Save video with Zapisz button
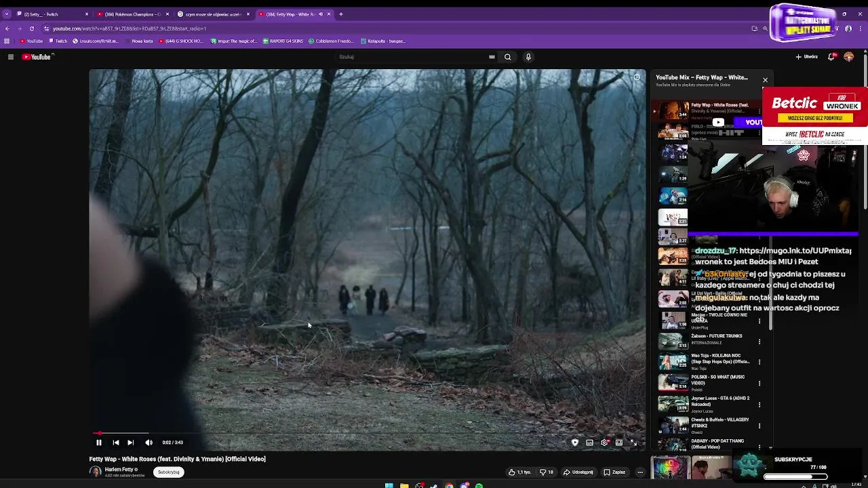Image resolution: width=868 pixels, height=488 pixels. pyautogui.click(x=614, y=472)
